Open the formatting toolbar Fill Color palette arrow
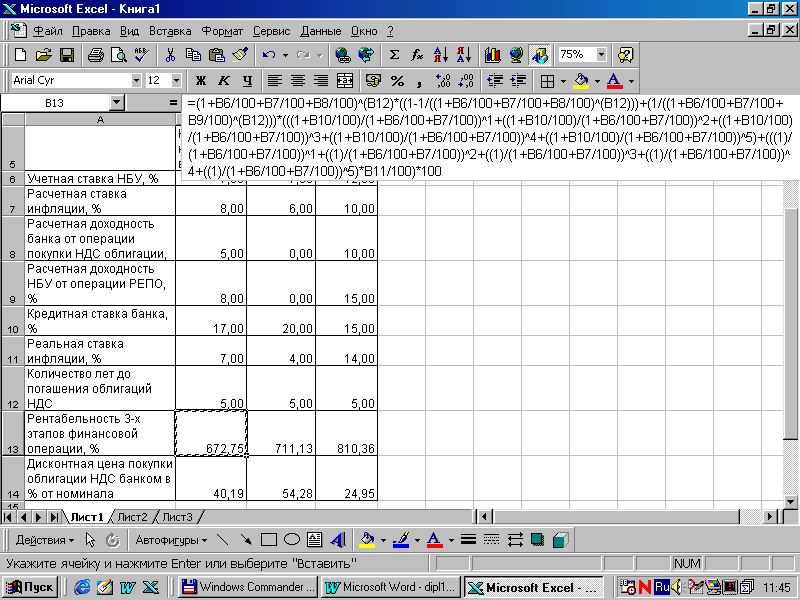The image size is (800, 600). [x=597, y=81]
